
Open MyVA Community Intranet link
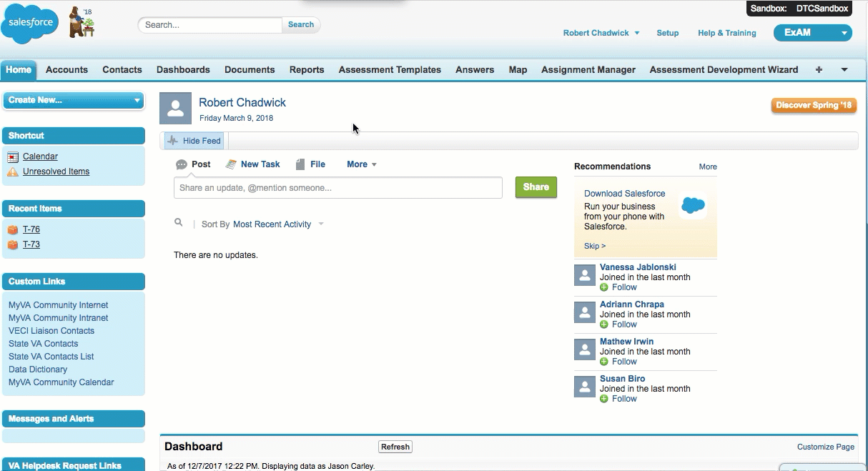point(59,318)
